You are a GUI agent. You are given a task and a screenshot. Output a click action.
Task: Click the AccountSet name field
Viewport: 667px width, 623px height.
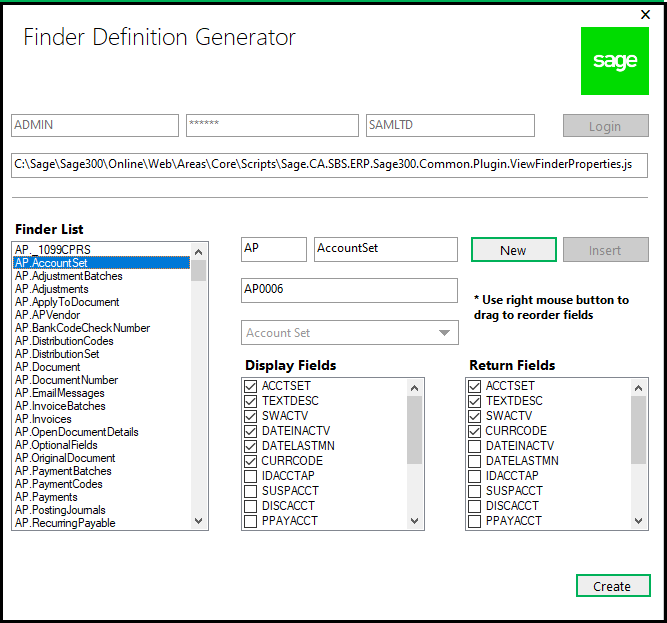pyautogui.click(x=386, y=249)
